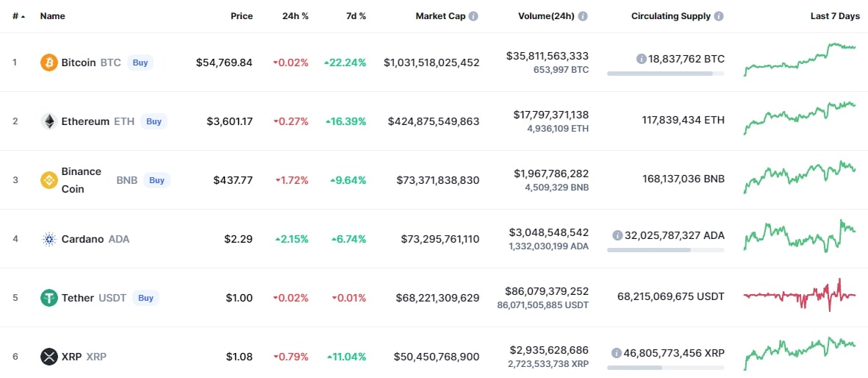Click 68,215,069,675 USDT supply value
Image resolution: width=868 pixels, height=378 pixels.
[671, 297]
